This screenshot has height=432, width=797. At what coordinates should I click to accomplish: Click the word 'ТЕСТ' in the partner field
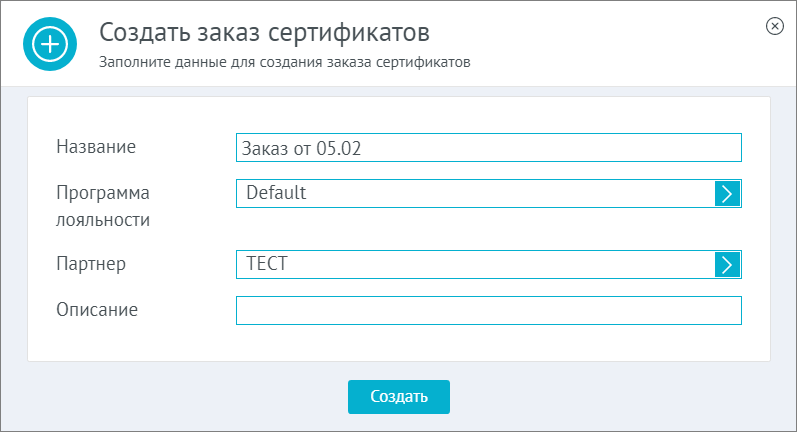(267, 264)
